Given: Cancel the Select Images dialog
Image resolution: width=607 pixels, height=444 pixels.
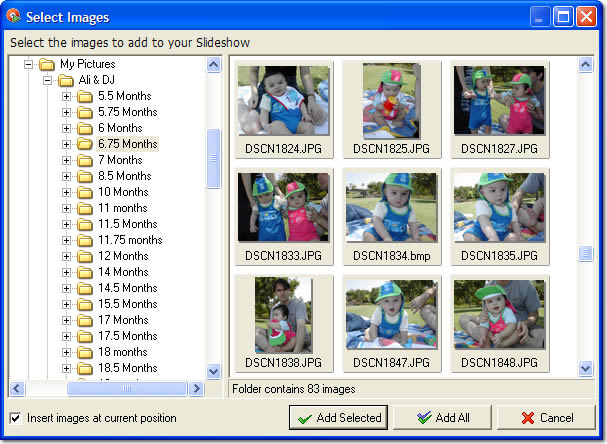Looking at the screenshot, I should pos(546,418).
